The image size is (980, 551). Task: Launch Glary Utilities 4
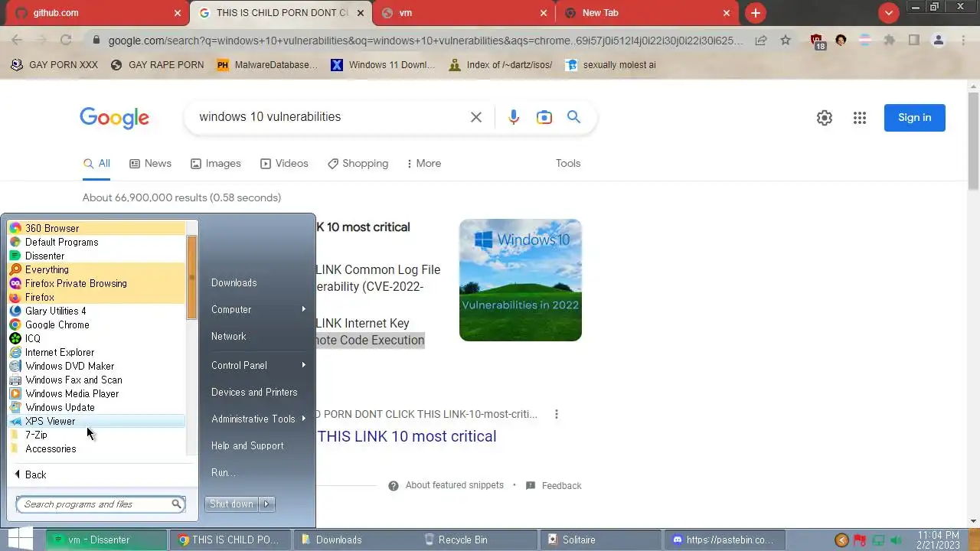(96, 311)
